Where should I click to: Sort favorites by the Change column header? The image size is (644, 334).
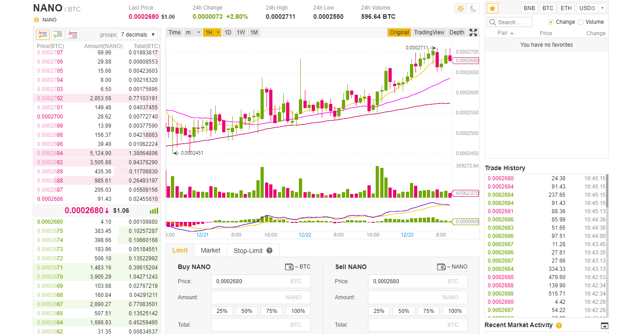point(596,33)
